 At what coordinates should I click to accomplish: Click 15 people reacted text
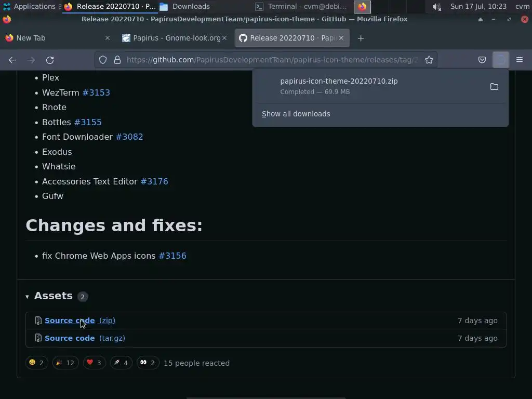click(196, 363)
